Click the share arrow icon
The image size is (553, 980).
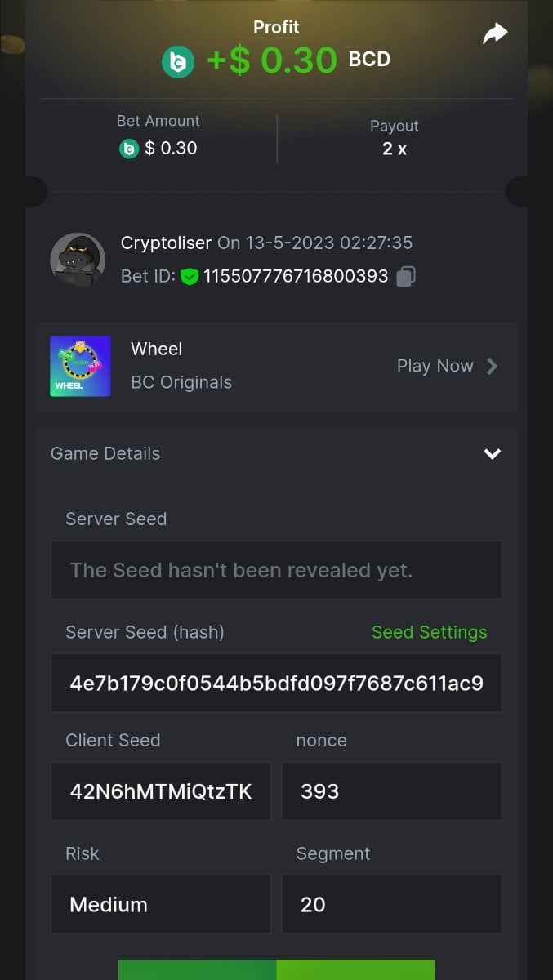(495, 33)
